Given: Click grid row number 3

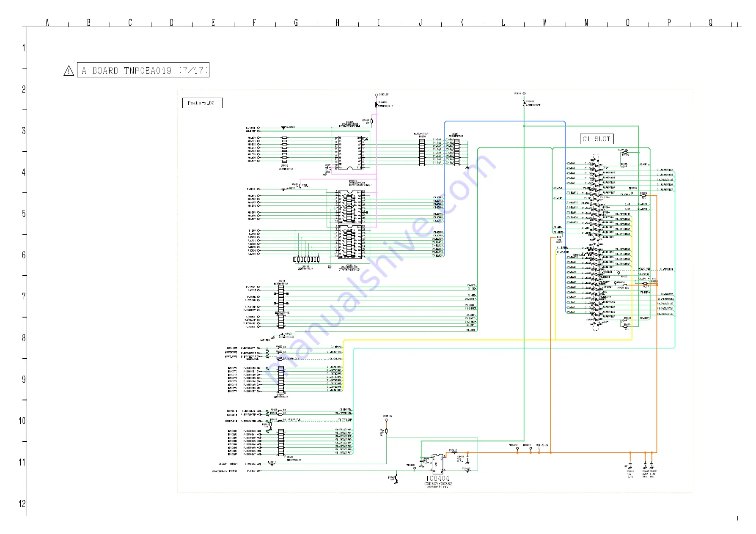Looking at the screenshot, I should pyautogui.click(x=24, y=131).
